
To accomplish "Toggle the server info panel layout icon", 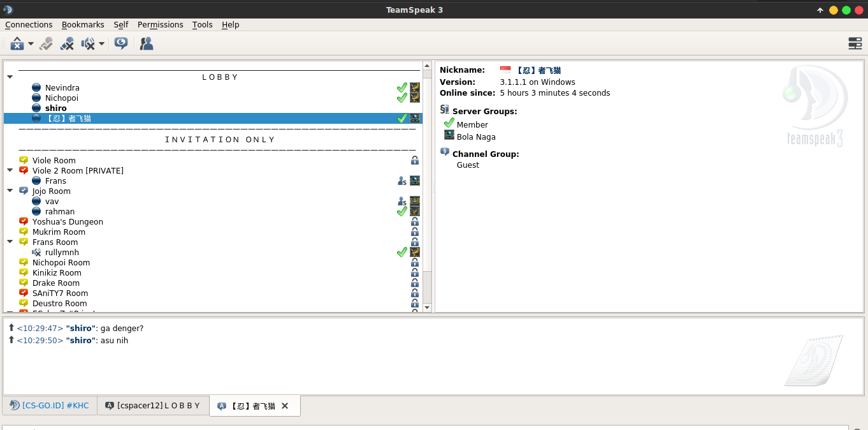I will point(855,43).
